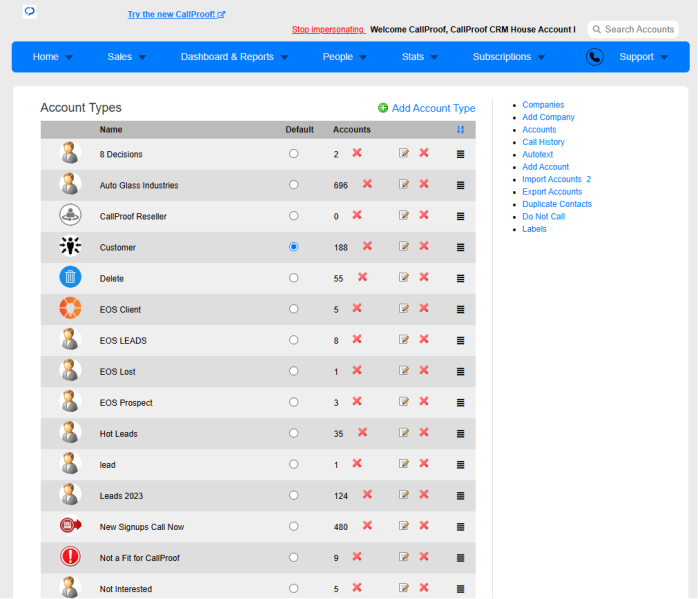Click the EOS Client lifebuoy icon
This screenshot has width=698, height=599.
click(70, 308)
